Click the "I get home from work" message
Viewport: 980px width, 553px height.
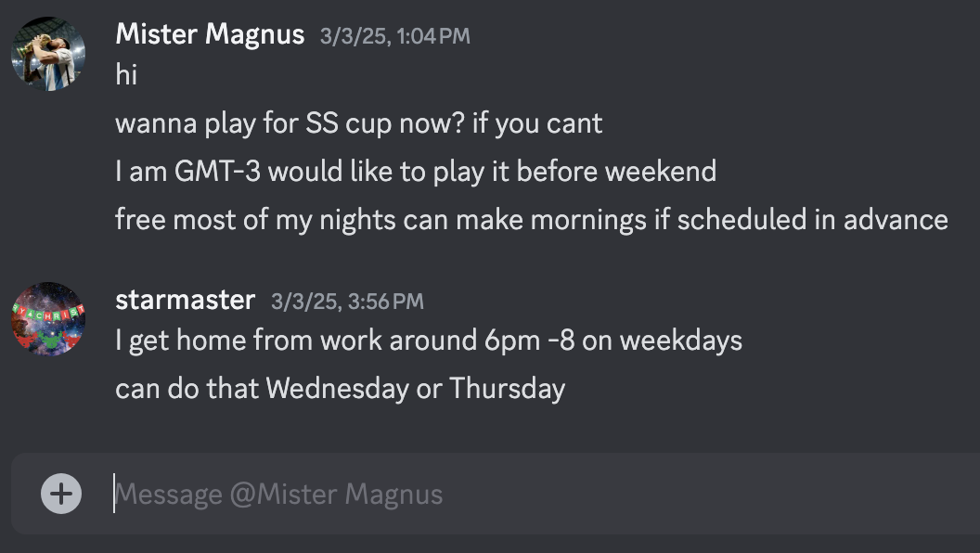tap(428, 341)
